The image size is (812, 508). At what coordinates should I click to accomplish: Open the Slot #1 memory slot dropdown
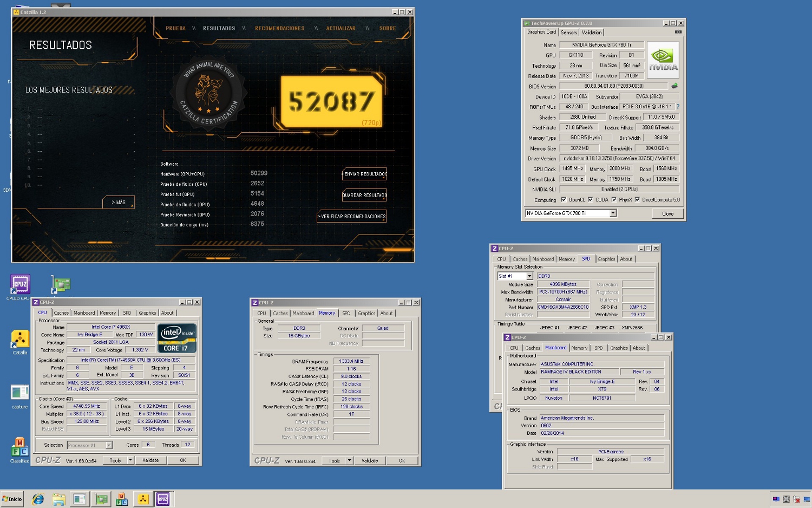pos(529,276)
